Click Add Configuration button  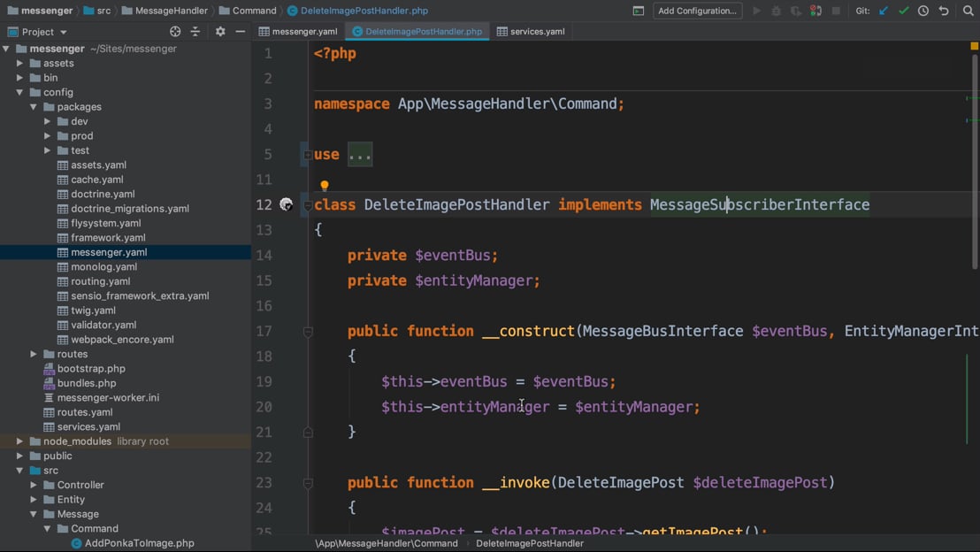697,11
